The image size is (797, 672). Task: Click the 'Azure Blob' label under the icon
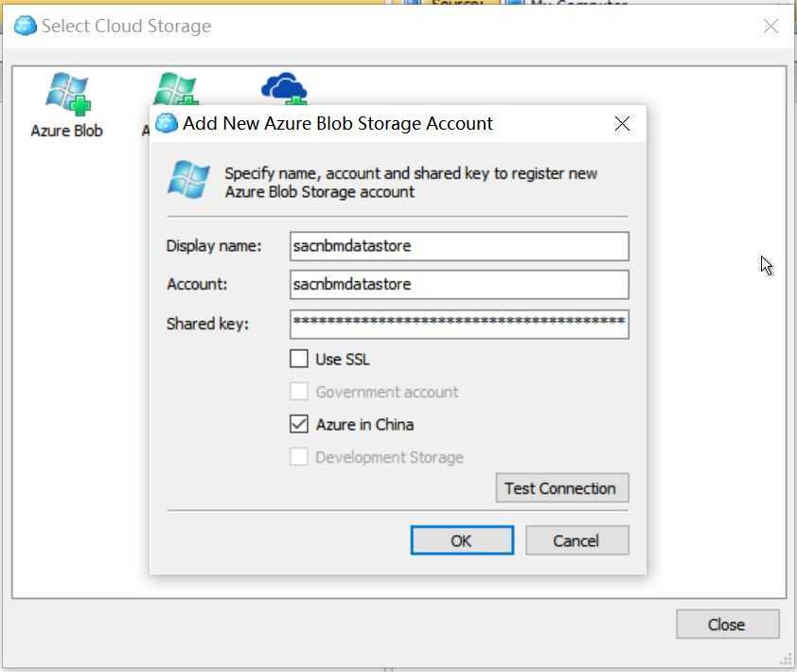click(x=66, y=132)
